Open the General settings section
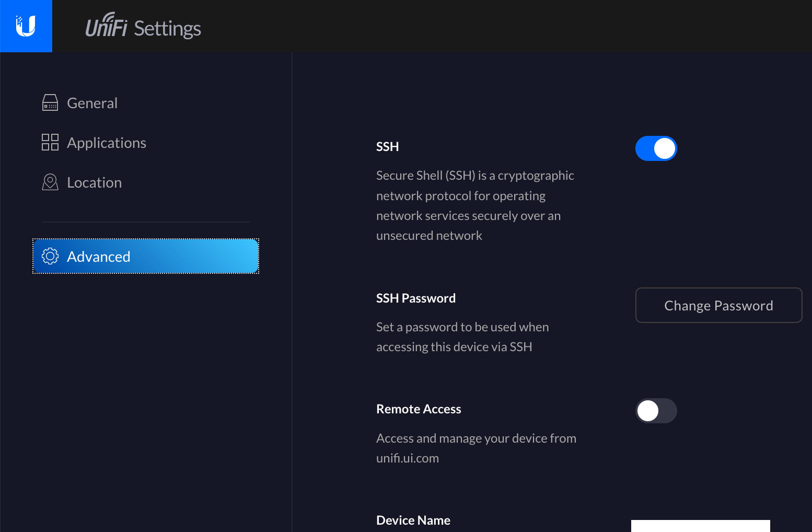Screen dimensions: 812x532 (92, 103)
